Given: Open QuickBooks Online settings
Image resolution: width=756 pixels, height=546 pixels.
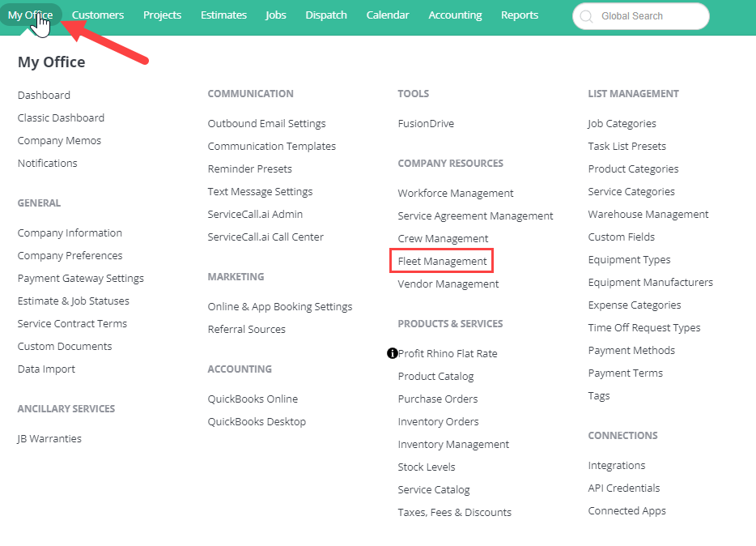Looking at the screenshot, I should coord(253,399).
